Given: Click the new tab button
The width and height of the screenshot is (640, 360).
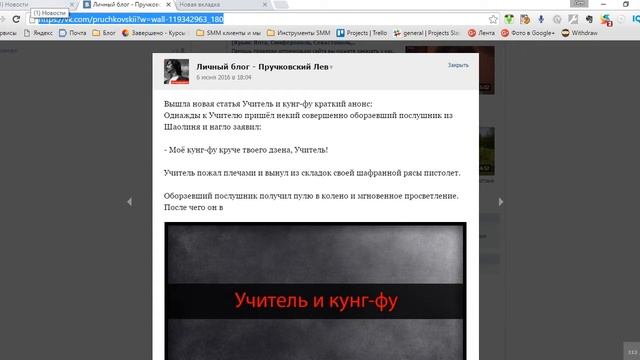Looking at the screenshot, I should pos(281,4).
